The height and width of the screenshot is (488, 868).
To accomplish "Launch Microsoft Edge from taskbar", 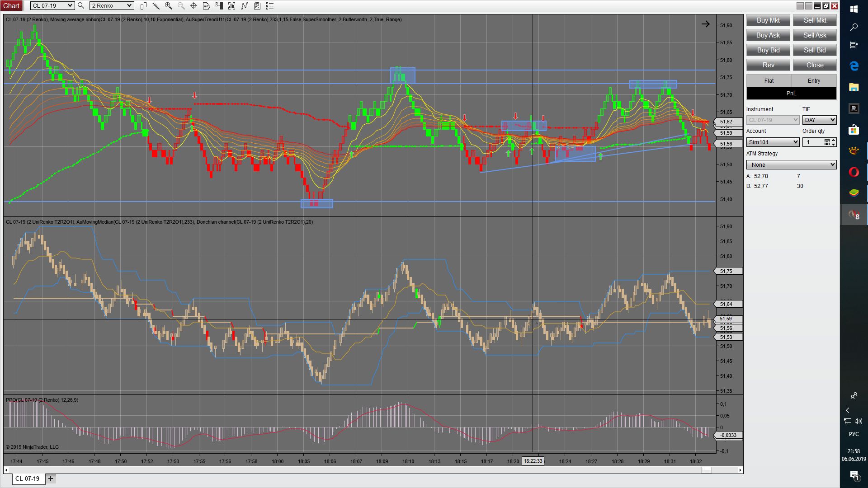I will coord(854,66).
